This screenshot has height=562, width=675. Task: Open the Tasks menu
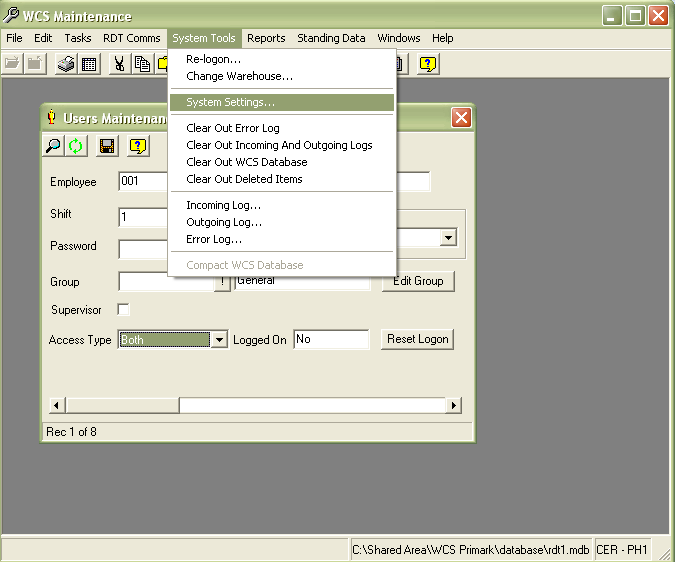(77, 38)
